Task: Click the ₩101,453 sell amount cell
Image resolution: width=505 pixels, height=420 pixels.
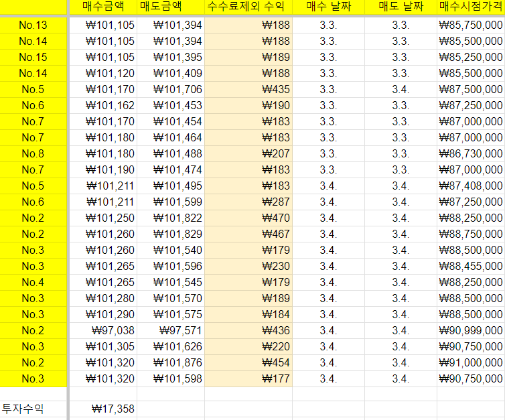Action: [x=171, y=105]
